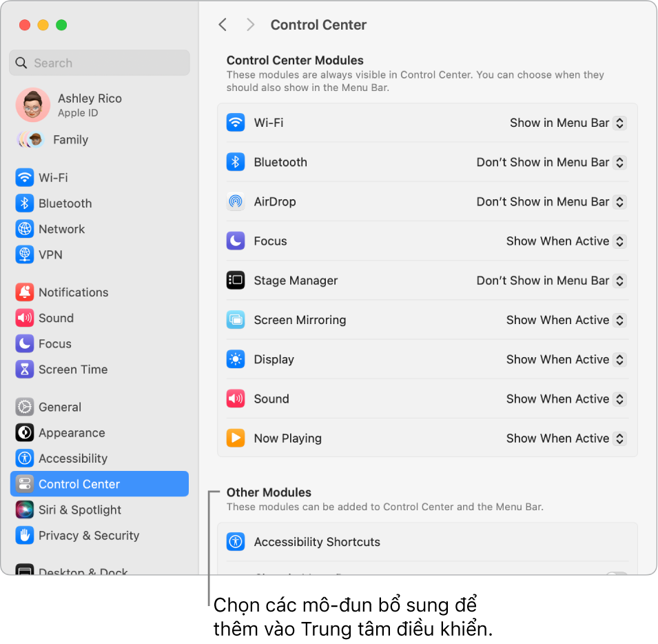Image resolution: width=658 pixels, height=644 pixels.
Task: Click the Appearance icon in the sidebar
Action: (25, 432)
